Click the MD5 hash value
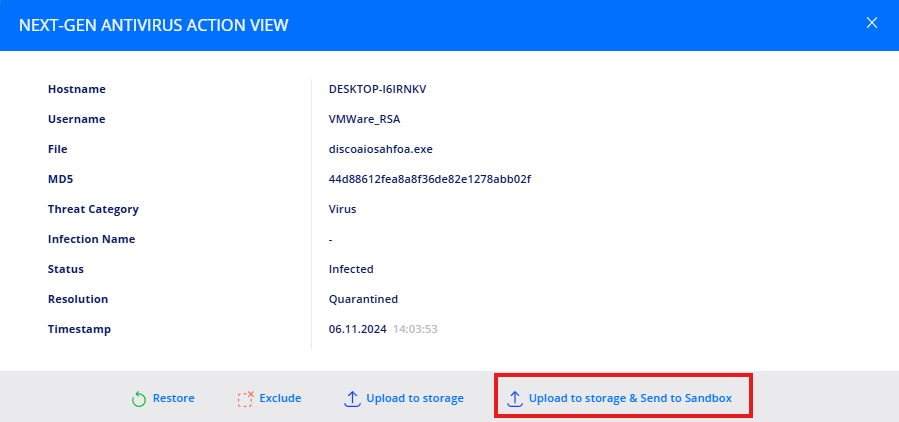Viewport: 899px width, 422px height. point(429,179)
